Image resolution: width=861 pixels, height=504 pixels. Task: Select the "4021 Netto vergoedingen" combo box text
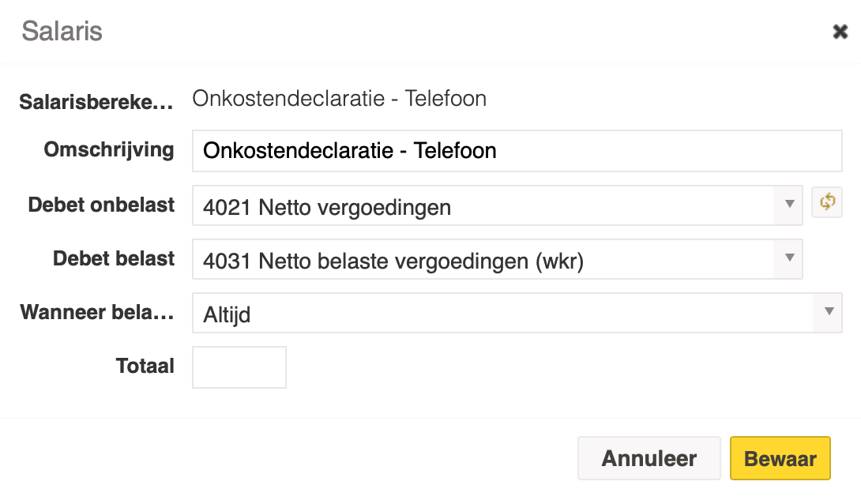pos(327,208)
